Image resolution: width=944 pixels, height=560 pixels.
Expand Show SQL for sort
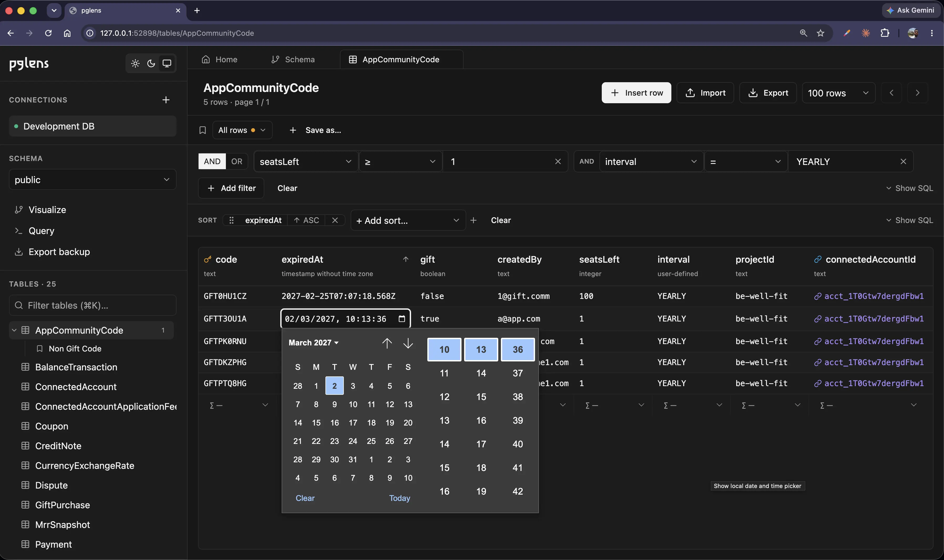909,220
